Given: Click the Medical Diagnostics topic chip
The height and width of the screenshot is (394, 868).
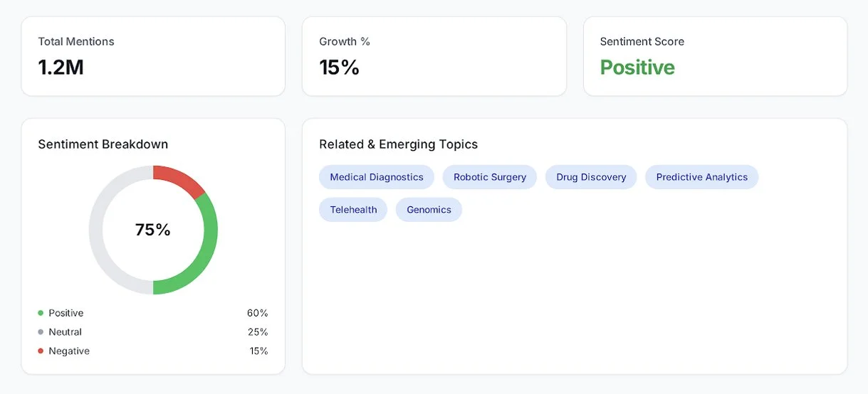Looking at the screenshot, I should (x=376, y=177).
